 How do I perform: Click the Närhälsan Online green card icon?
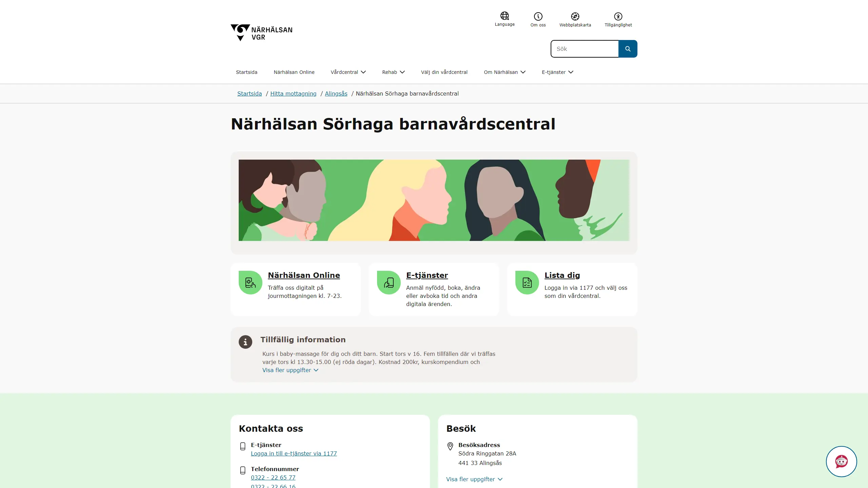250,282
